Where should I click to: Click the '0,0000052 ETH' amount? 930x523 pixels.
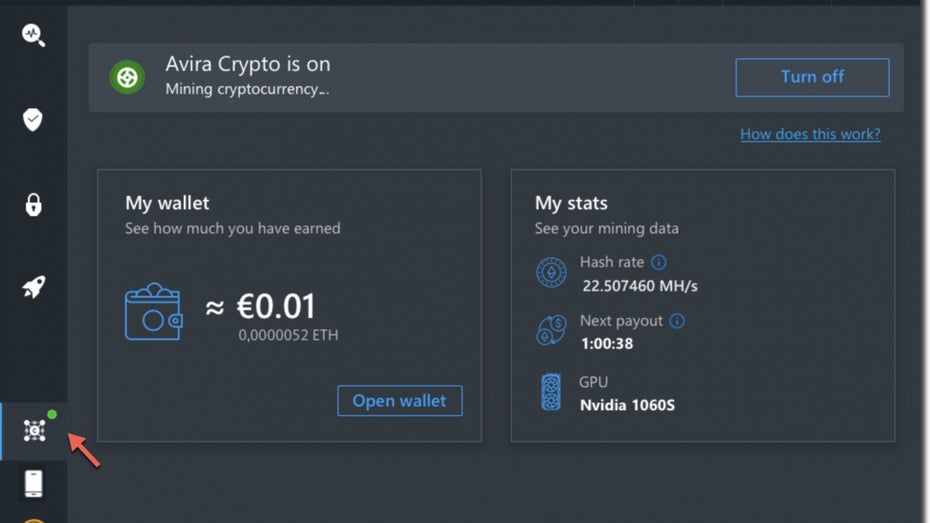point(288,335)
